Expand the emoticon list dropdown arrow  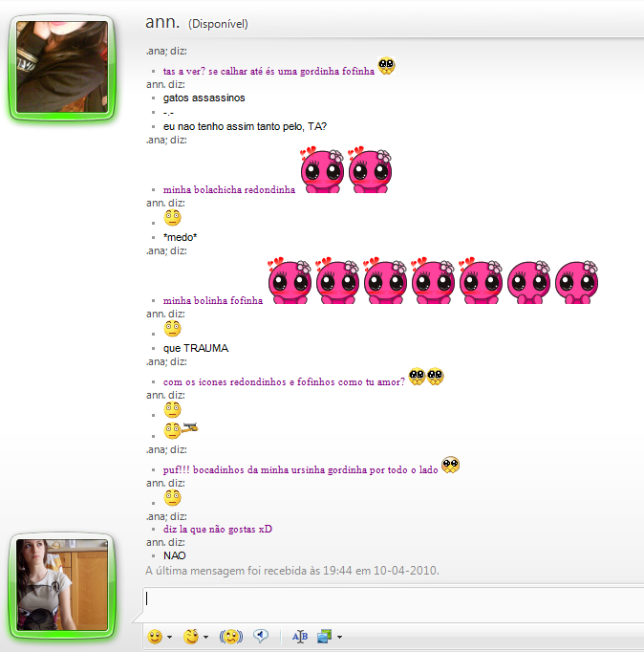(x=169, y=638)
